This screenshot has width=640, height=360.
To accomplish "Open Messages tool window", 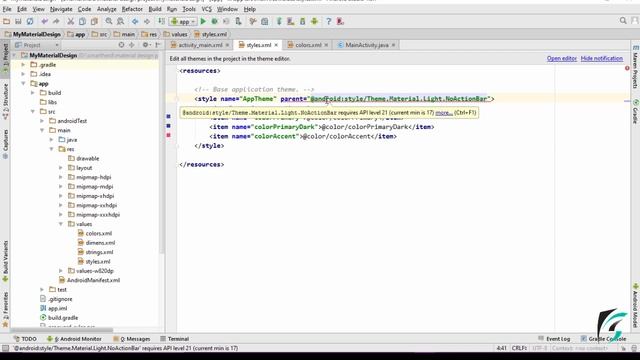I will 132,339.
